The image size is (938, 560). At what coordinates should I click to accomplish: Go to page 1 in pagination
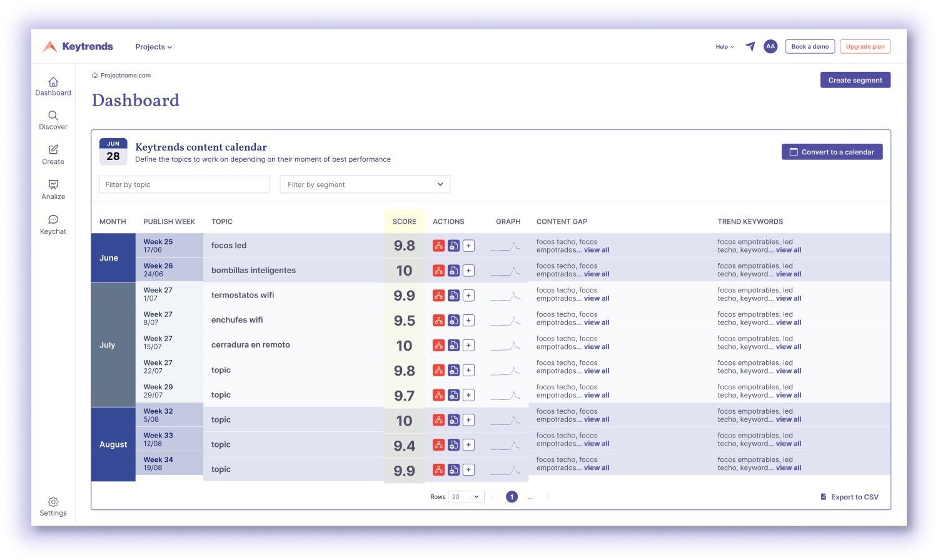pyautogui.click(x=512, y=497)
